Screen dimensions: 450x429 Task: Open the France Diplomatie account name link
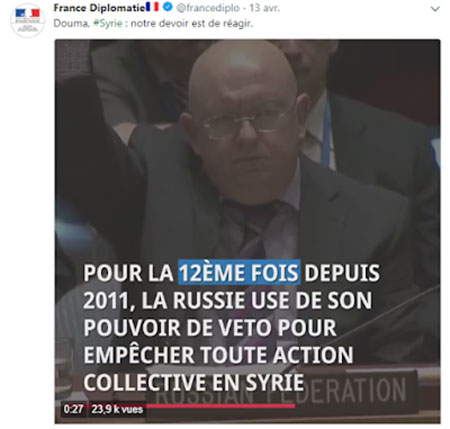pos(99,7)
